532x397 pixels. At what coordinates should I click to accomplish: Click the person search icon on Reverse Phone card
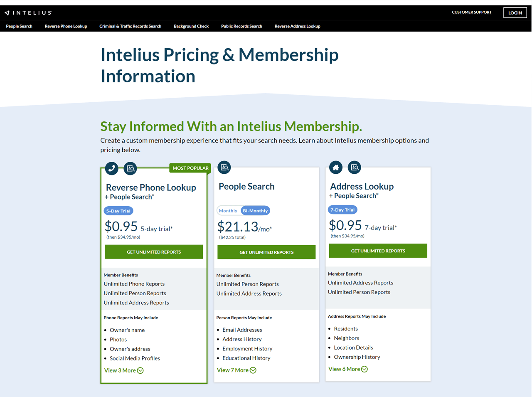pos(130,168)
